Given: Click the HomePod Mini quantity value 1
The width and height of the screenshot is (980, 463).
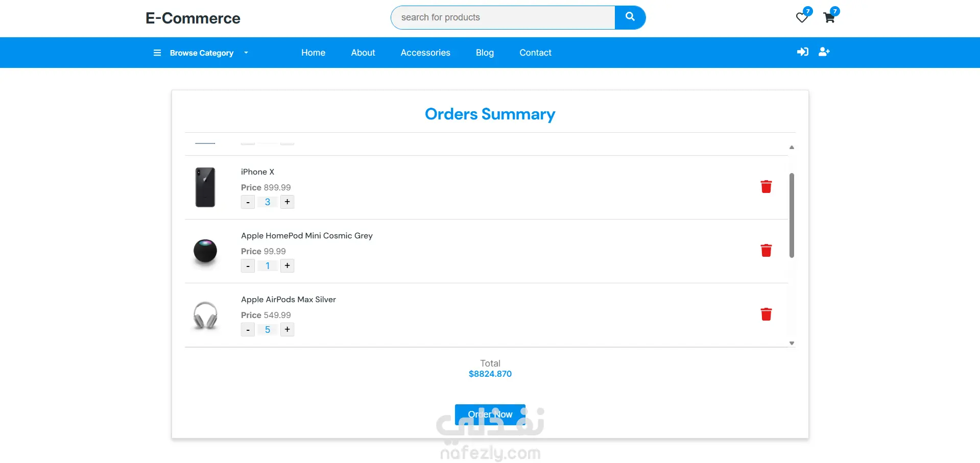Looking at the screenshot, I should tap(268, 266).
